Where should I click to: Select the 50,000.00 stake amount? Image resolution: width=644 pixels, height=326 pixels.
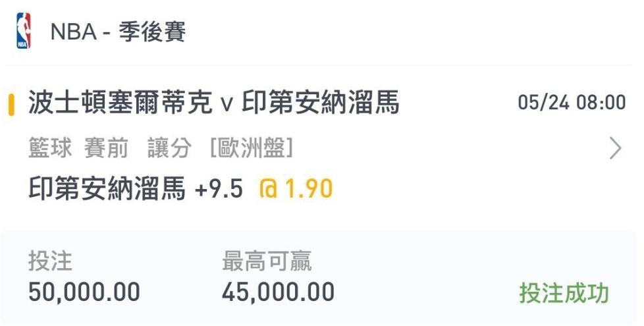(x=84, y=292)
